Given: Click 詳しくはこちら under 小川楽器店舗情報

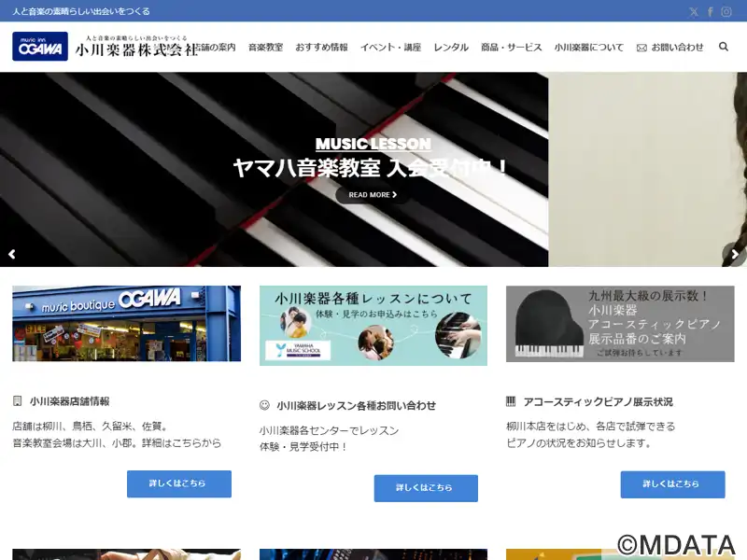Looking at the screenshot, I should click(179, 483).
